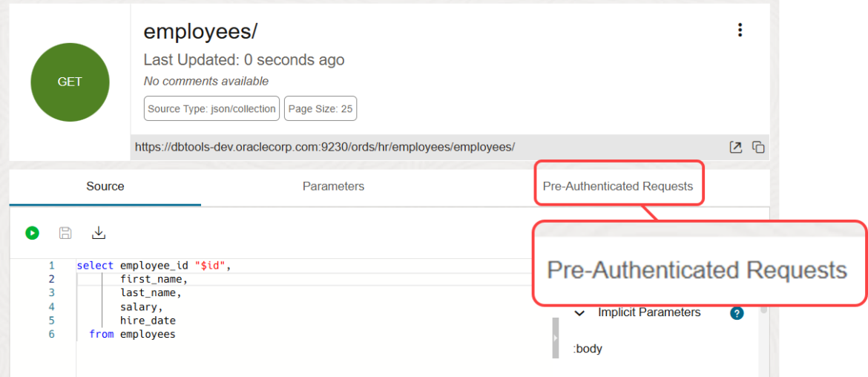Collapse the Implicit Parameters section

click(579, 313)
